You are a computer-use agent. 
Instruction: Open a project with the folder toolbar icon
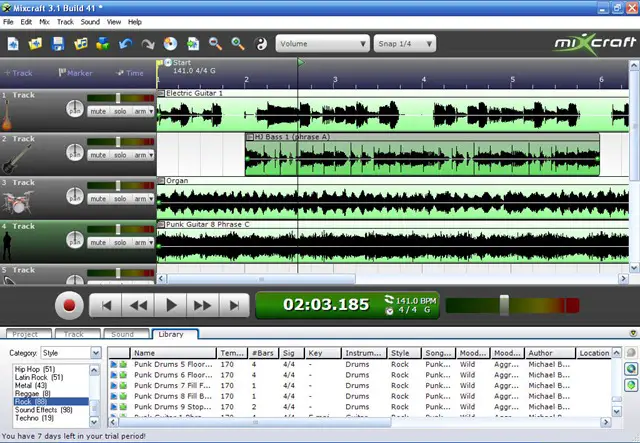click(35, 43)
